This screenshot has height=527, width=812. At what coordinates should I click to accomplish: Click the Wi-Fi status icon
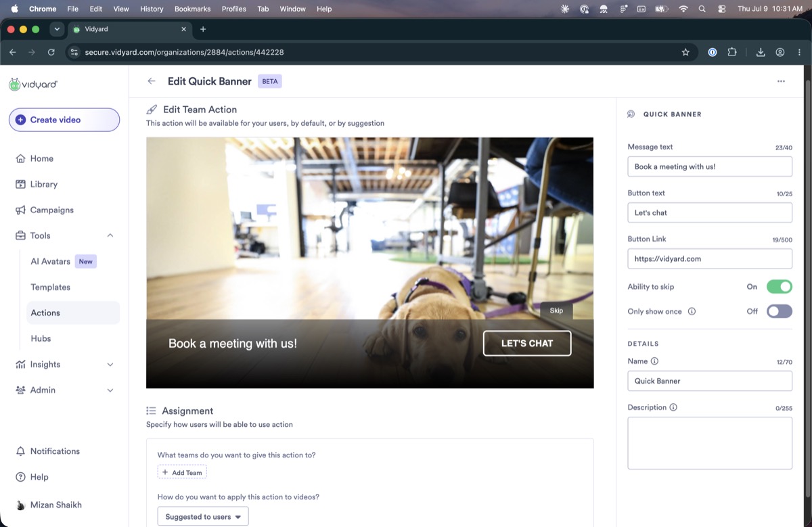(x=683, y=9)
